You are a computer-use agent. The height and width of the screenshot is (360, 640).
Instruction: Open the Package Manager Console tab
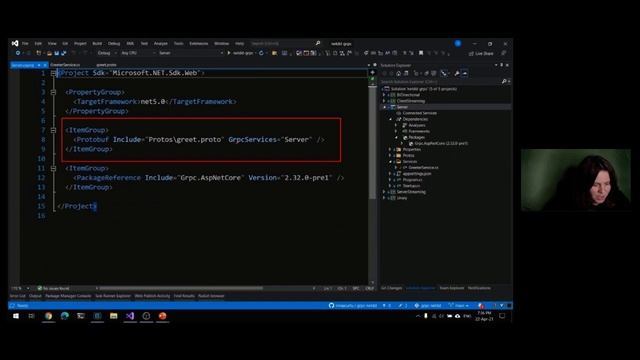point(68,296)
